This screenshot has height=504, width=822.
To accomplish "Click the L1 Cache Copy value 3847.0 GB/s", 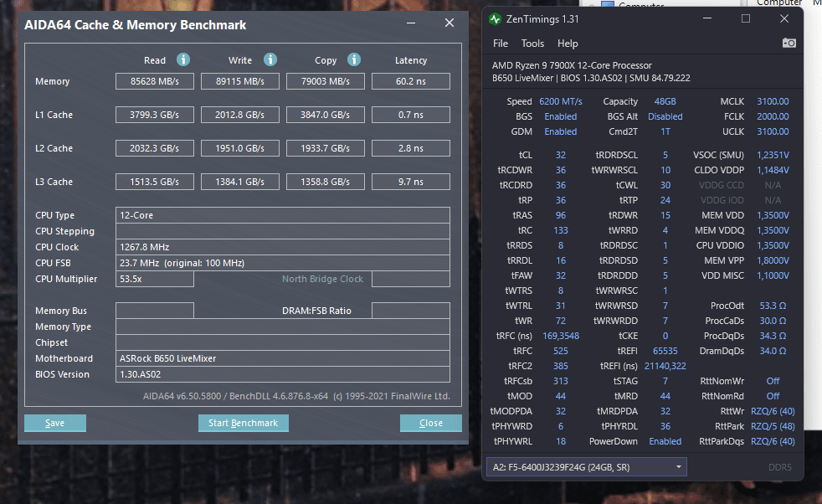I will pos(326,115).
